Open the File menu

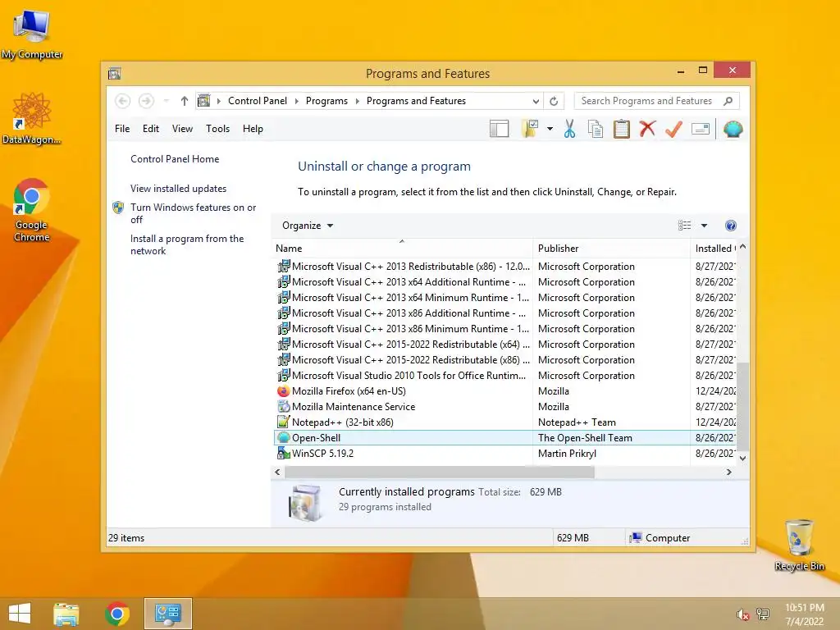click(x=122, y=129)
